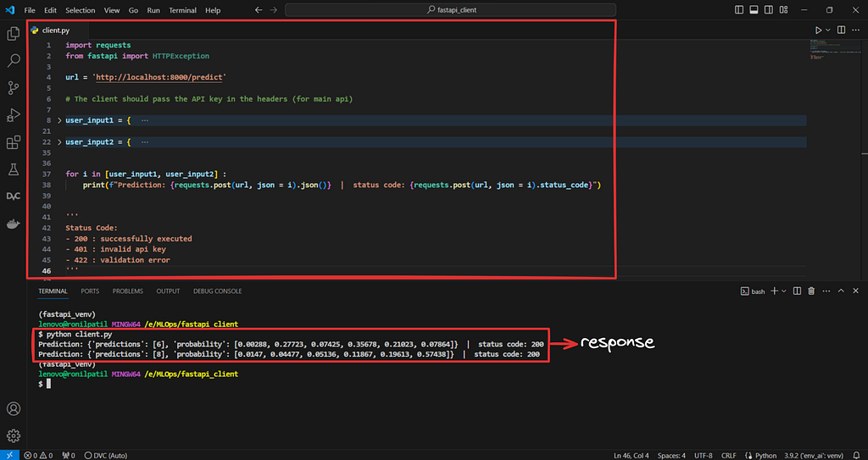Open the Search view in the activity bar
The height and width of the screenshot is (460, 868).
pyautogui.click(x=14, y=60)
